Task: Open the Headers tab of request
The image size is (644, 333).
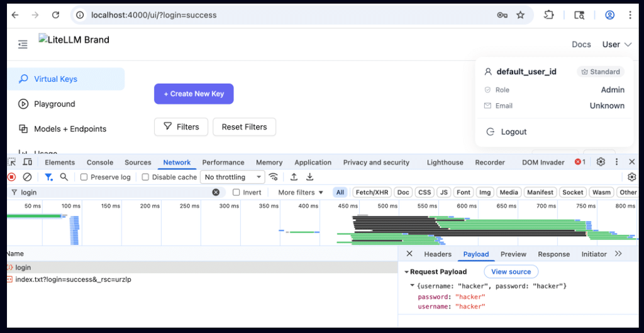Action: (x=438, y=254)
